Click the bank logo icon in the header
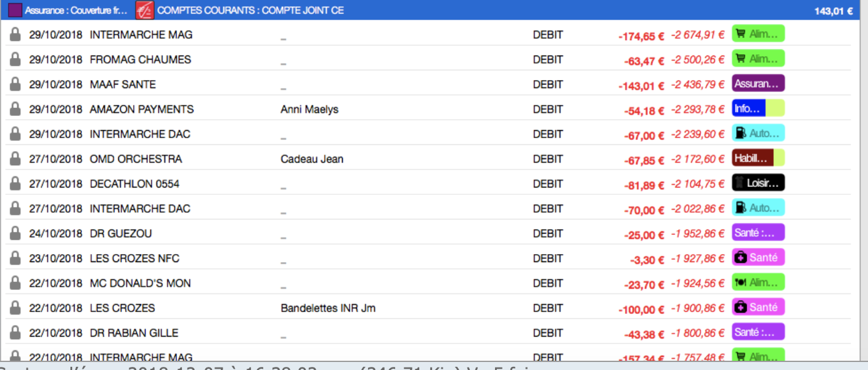Screen dimensions: 868x370 [x=145, y=10]
